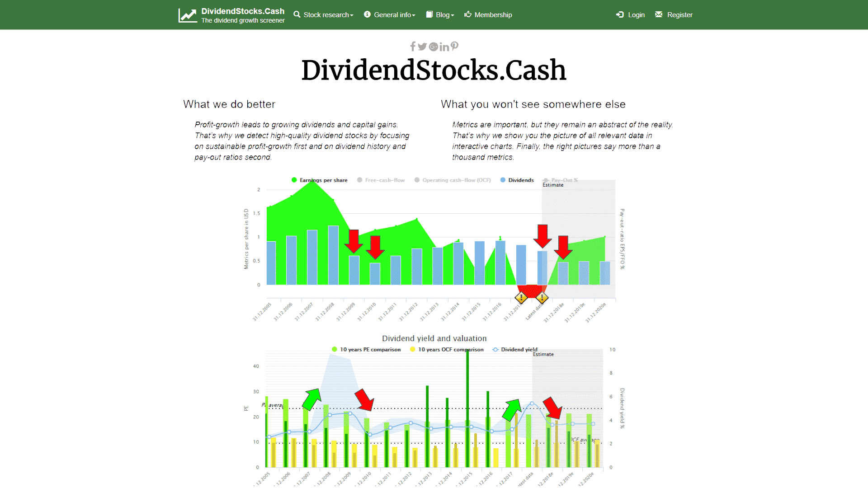Open the Stock research menu
The height and width of the screenshot is (488, 868).
coord(323,14)
